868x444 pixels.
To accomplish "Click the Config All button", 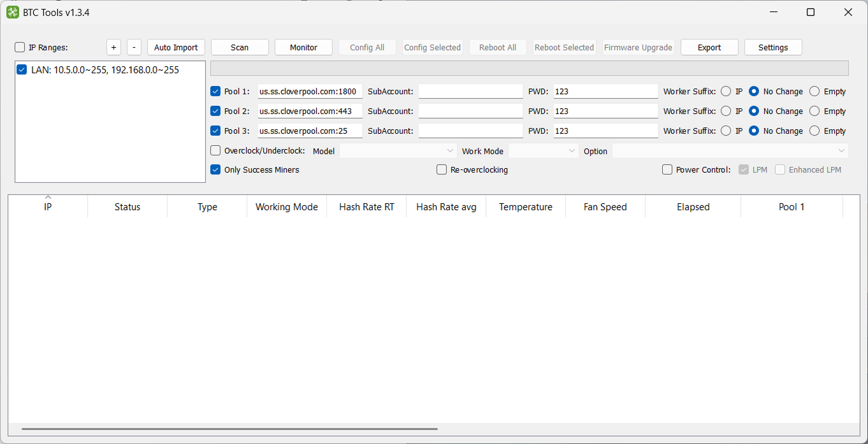I will coord(367,47).
